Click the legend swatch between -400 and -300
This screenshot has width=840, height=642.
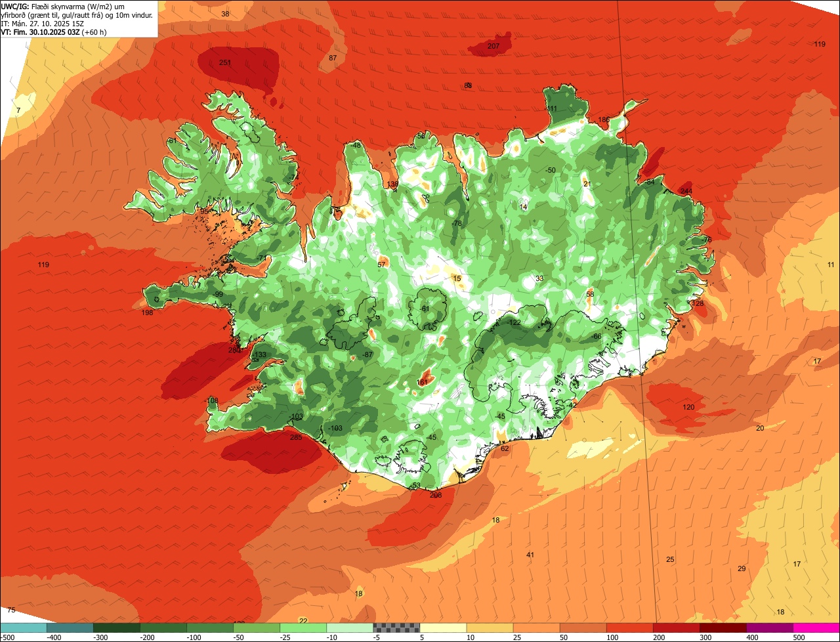click(x=70, y=628)
